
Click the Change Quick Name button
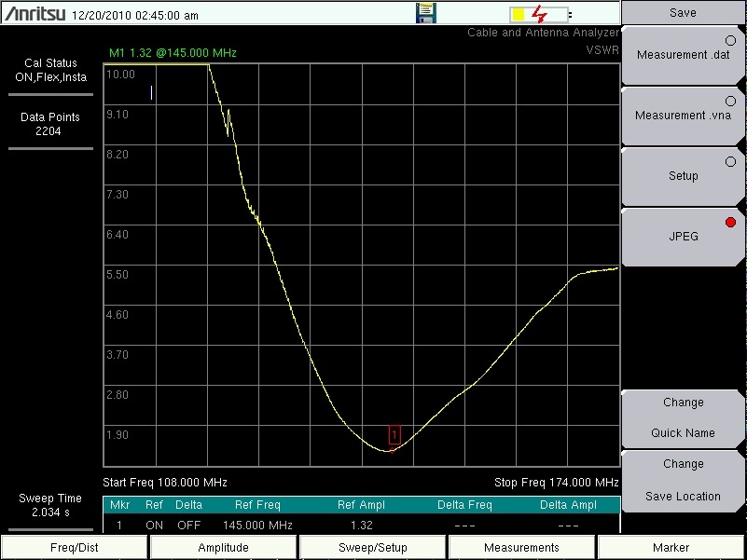pos(683,418)
